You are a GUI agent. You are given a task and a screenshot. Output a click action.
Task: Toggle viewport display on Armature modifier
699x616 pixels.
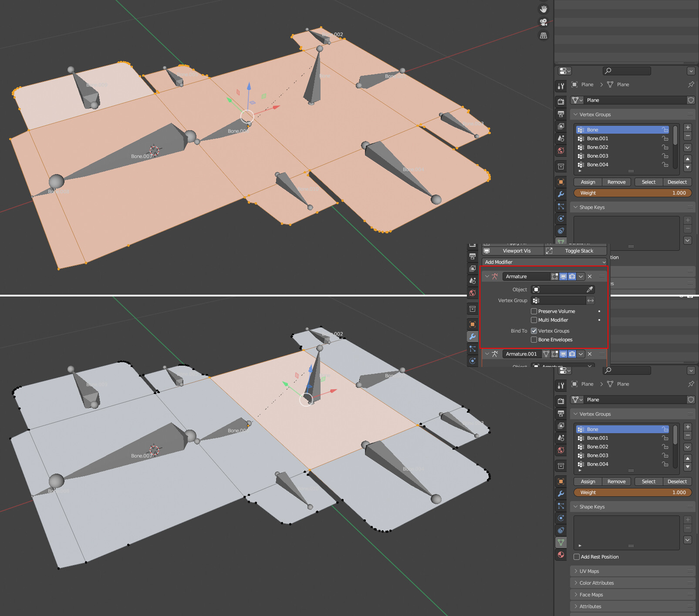[564, 276]
